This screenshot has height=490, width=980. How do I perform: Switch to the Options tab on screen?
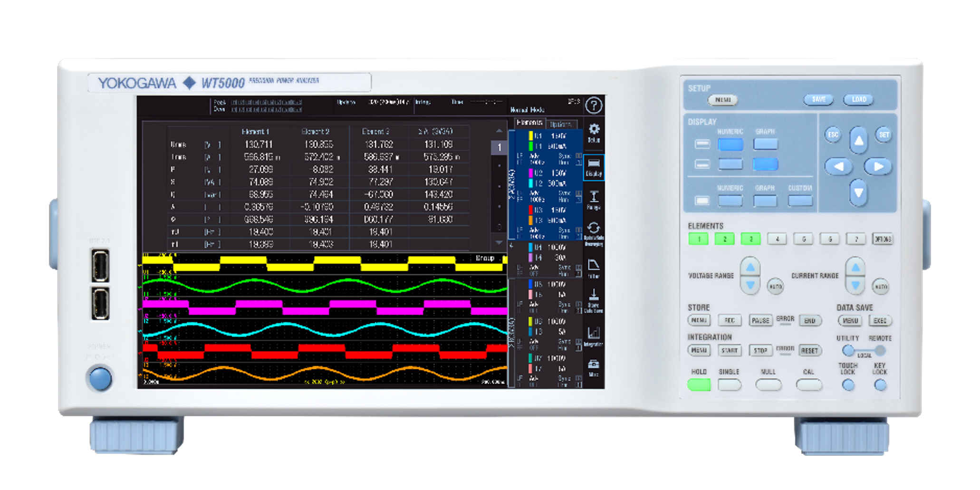561,124
